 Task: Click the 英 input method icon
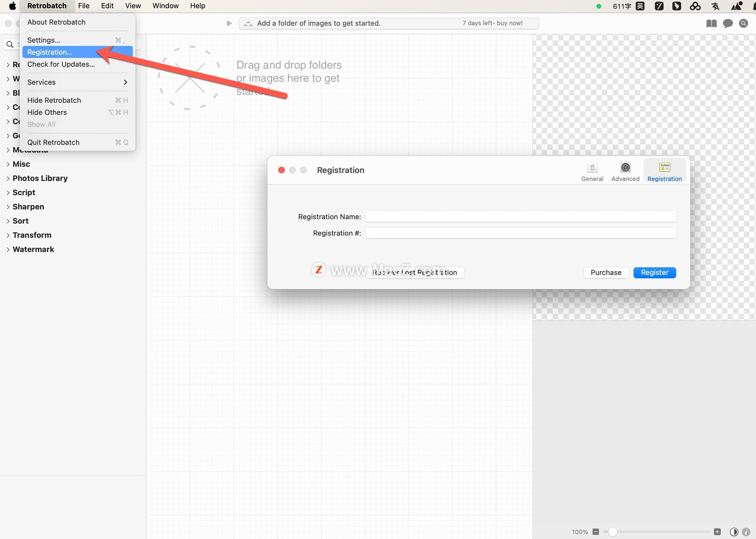click(x=640, y=6)
